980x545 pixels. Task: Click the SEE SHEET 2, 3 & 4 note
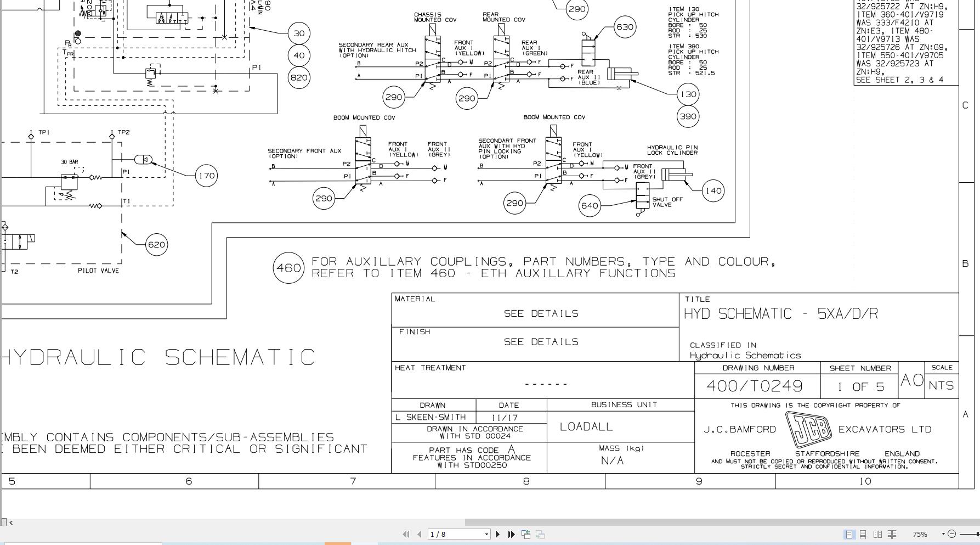point(899,80)
